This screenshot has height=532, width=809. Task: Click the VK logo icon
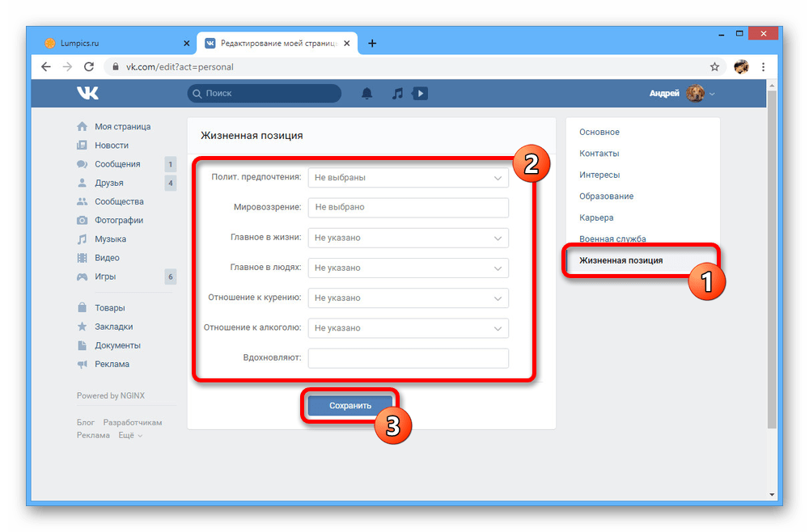[x=88, y=93]
